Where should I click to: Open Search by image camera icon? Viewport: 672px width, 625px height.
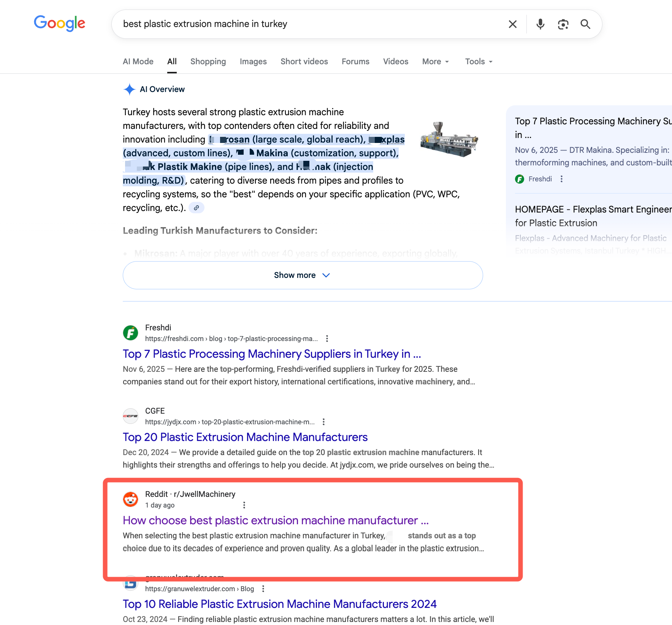point(563,24)
